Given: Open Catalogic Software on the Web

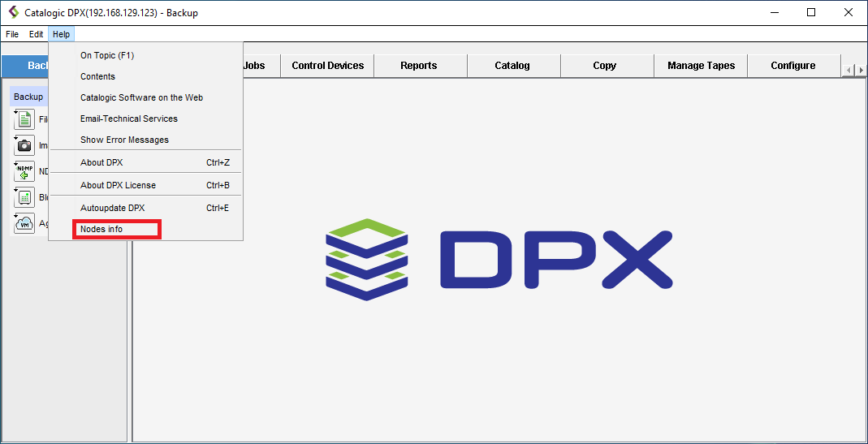Looking at the screenshot, I should 141,97.
